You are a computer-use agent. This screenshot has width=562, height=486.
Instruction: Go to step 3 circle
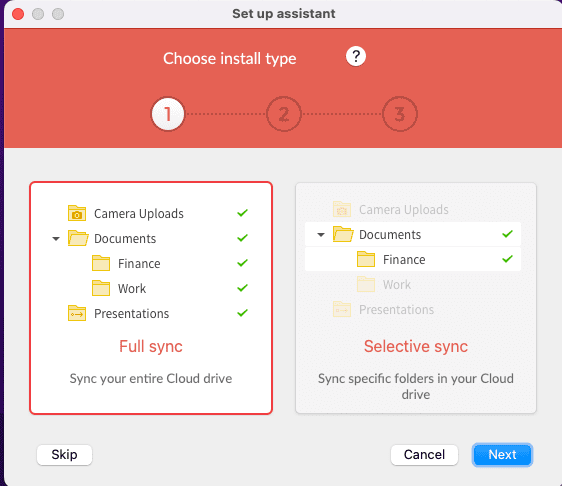pyautogui.click(x=400, y=114)
